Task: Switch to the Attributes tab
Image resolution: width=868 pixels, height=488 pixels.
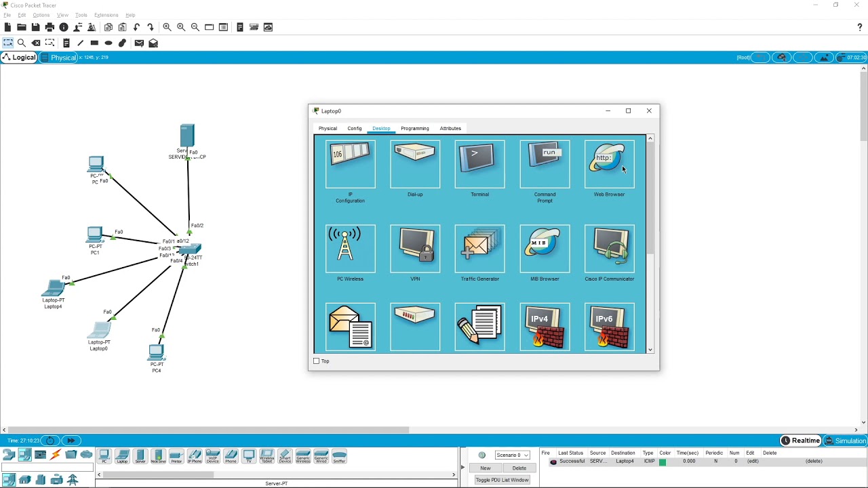Action: pyautogui.click(x=450, y=128)
